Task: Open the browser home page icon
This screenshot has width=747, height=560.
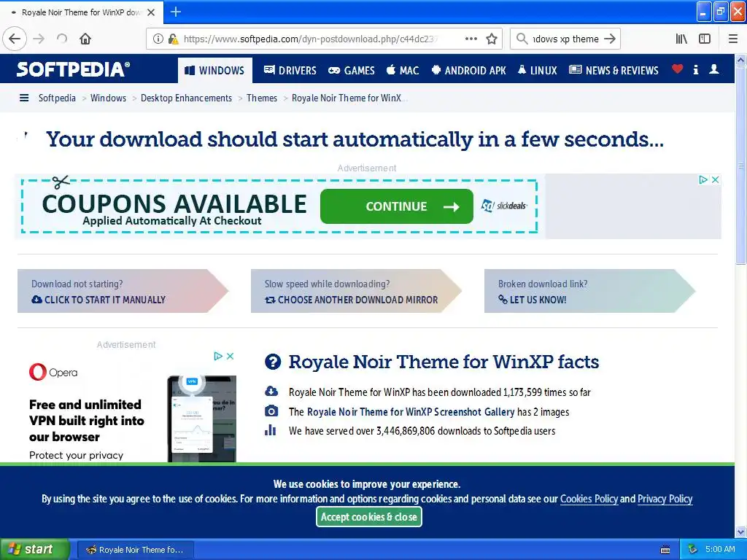Action: 85,39
